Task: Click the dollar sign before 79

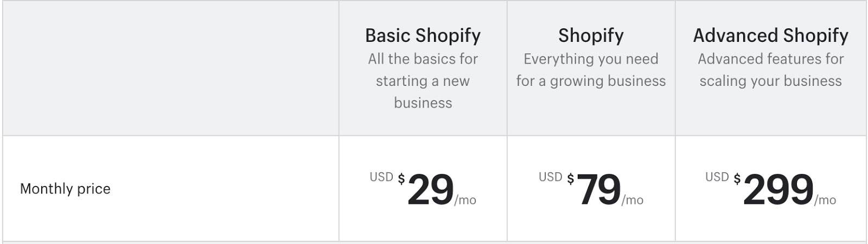Action: 571,179
